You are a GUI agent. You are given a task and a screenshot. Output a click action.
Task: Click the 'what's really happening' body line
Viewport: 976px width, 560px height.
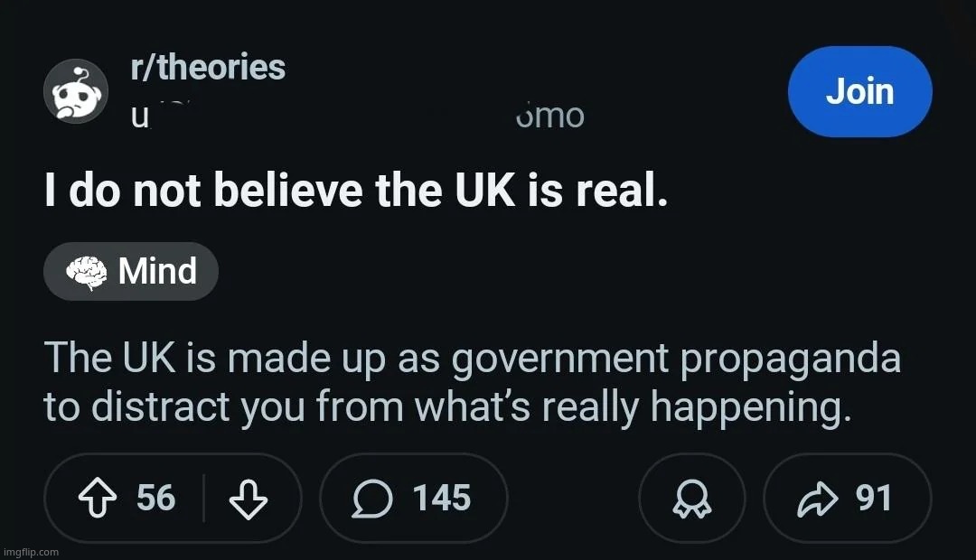pyautogui.click(x=447, y=408)
